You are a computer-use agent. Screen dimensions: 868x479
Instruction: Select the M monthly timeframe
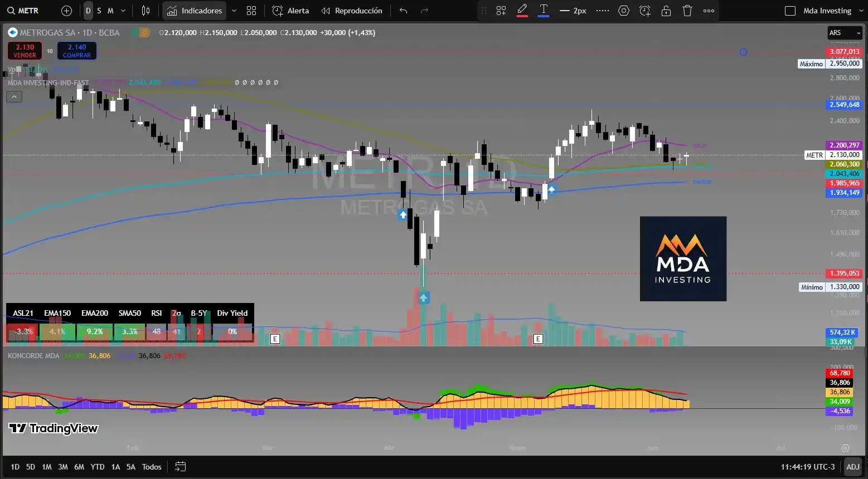110,11
